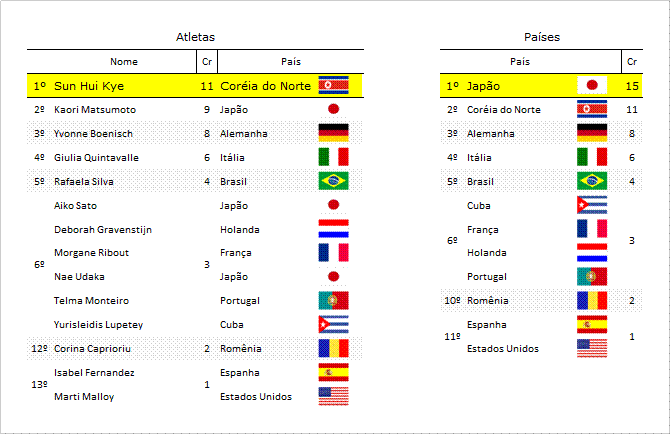This screenshot has width=671, height=435.
Task: Click the France flag in the Países table
Action: 592,229
